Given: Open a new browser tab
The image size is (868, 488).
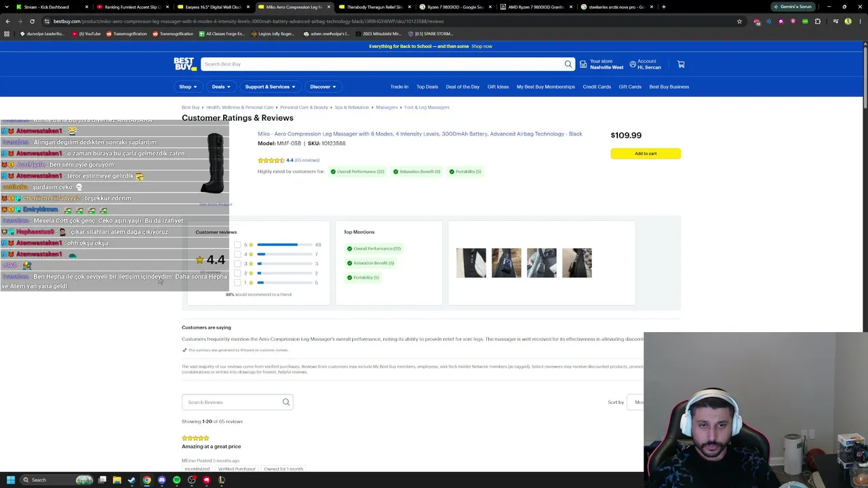Looking at the screenshot, I should point(663,7).
